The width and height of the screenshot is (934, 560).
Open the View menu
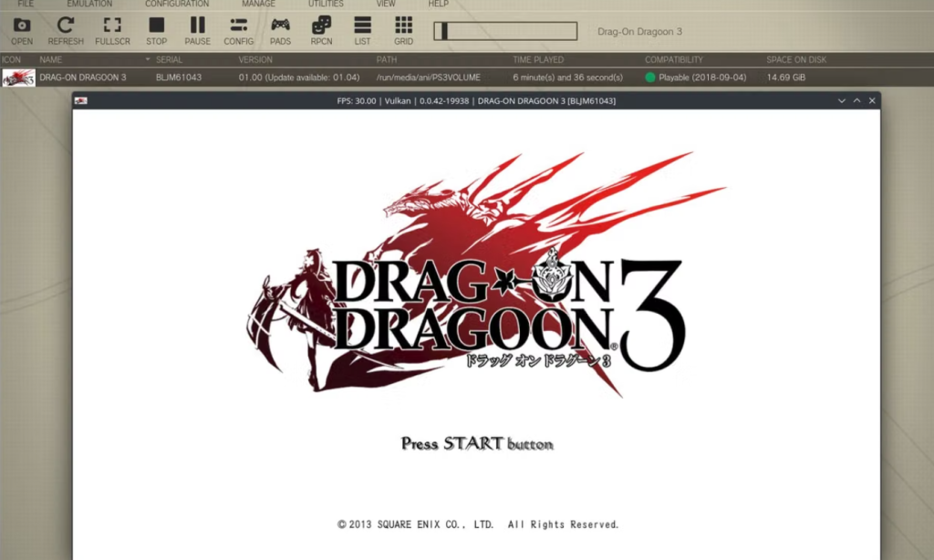click(386, 4)
